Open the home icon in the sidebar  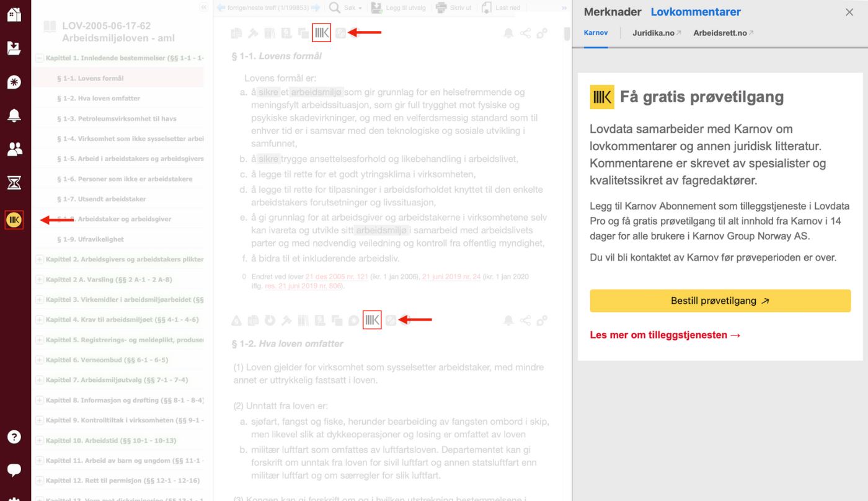(14, 14)
